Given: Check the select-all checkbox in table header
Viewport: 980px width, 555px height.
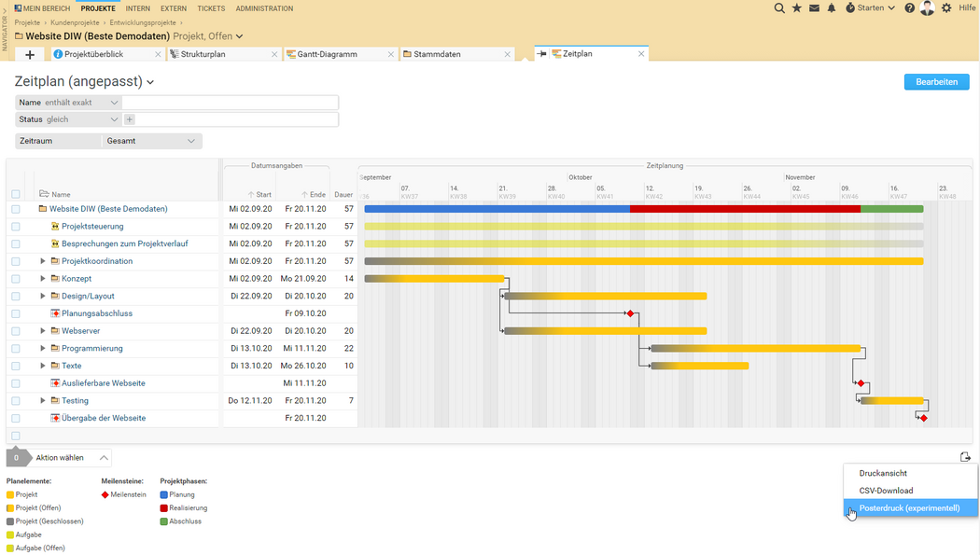Looking at the screenshot, I should click(16, 195).
